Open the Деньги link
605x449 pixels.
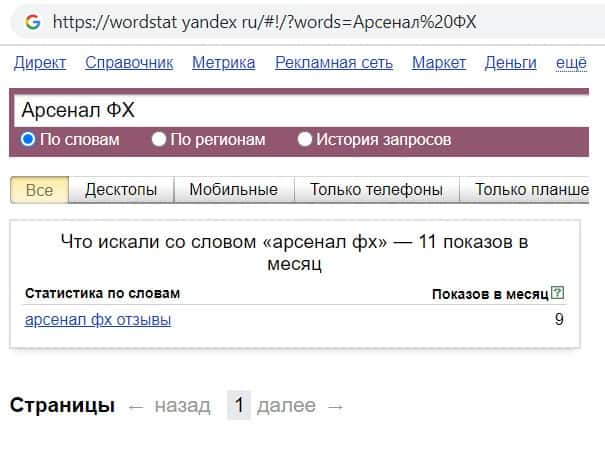[x=510, y=62]
